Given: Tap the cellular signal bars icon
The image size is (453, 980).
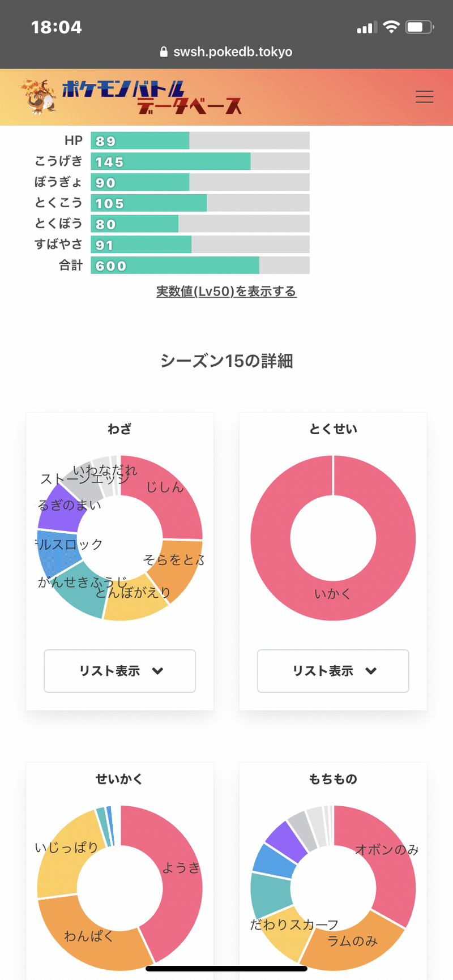Looking at the screenshot, I should (366, 27).
